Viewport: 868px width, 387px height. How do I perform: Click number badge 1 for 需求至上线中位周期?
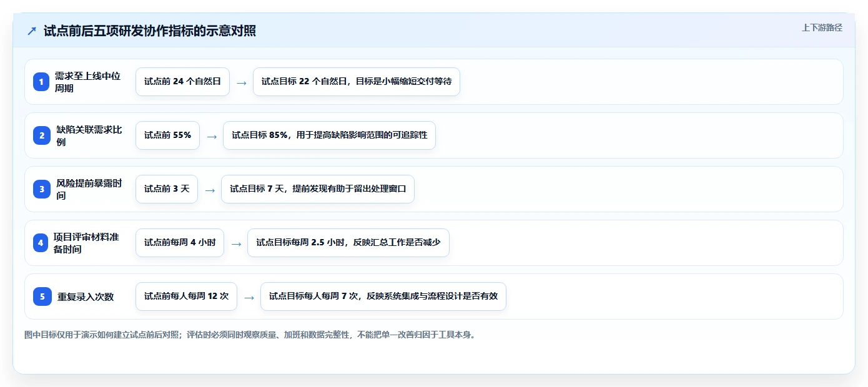[x=41, y=82]
